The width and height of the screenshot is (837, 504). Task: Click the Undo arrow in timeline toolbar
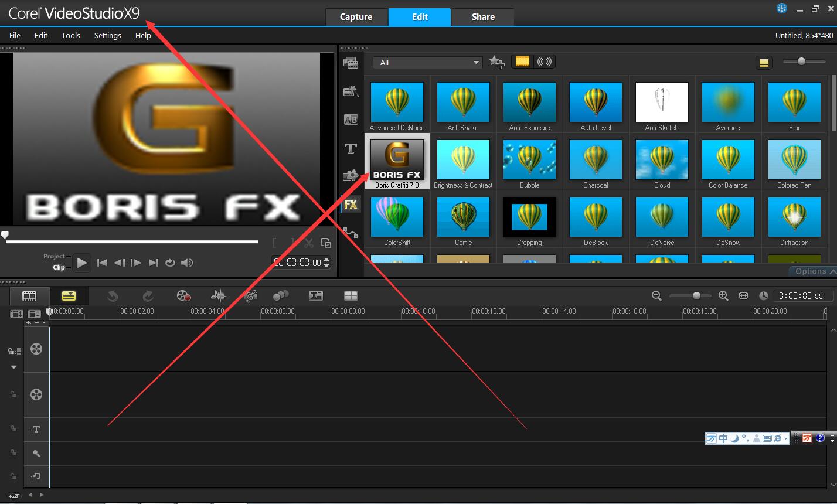[113, 296]
